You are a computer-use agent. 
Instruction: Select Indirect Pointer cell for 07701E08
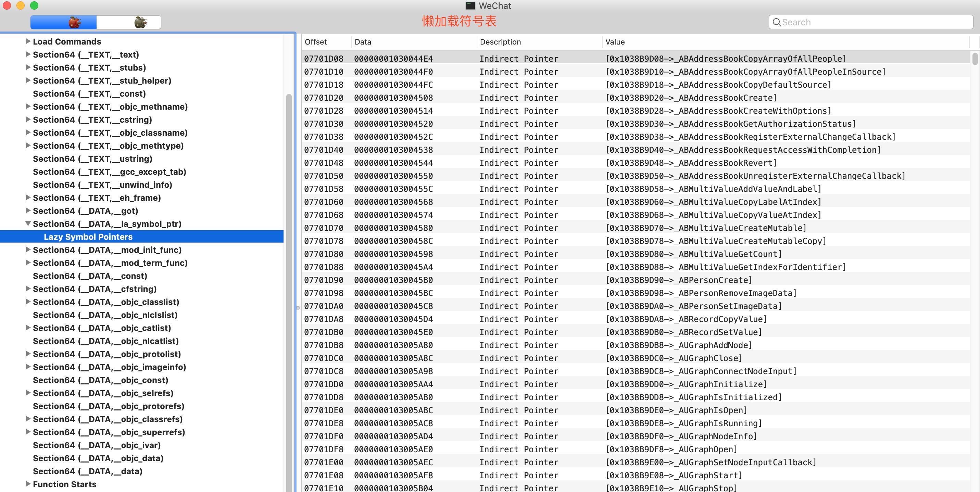pyautogui.click(x=519, y=475)
